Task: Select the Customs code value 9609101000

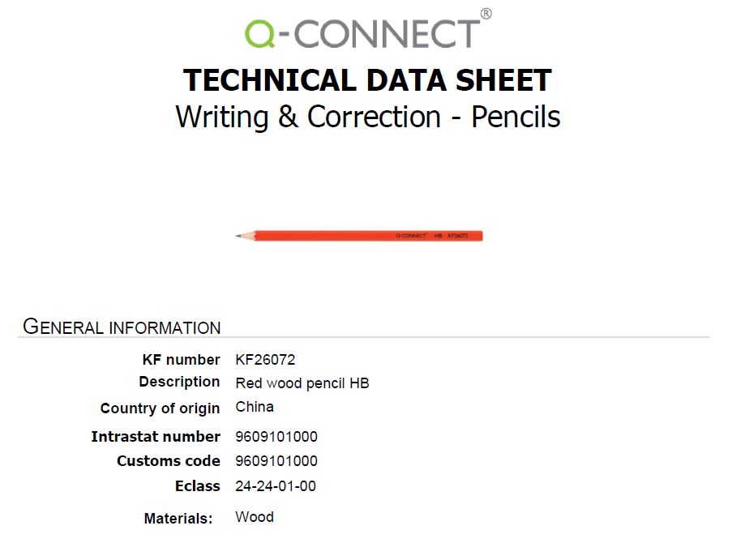Action: (276, 461)
